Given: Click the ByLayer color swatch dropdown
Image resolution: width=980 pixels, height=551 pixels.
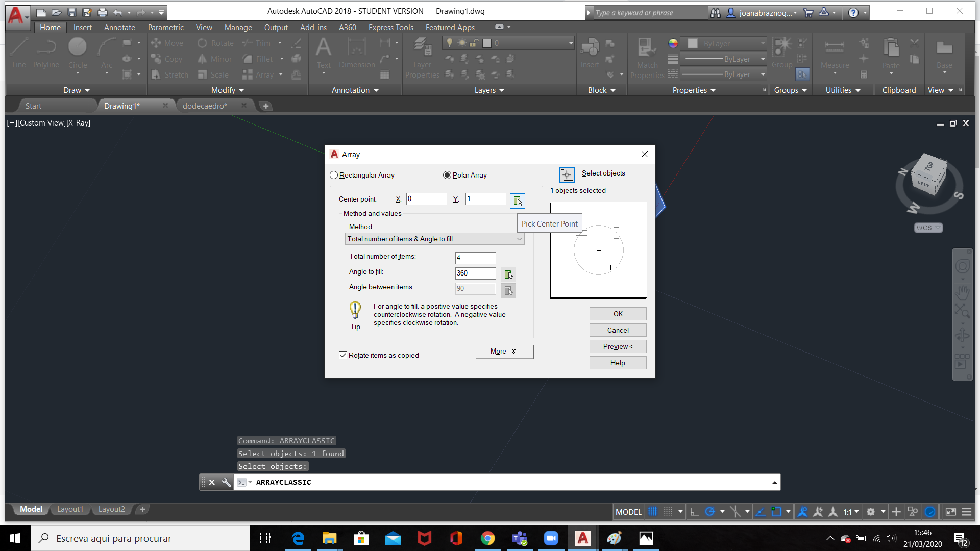Looking at the screenshot, I should [x=725, y=43].
